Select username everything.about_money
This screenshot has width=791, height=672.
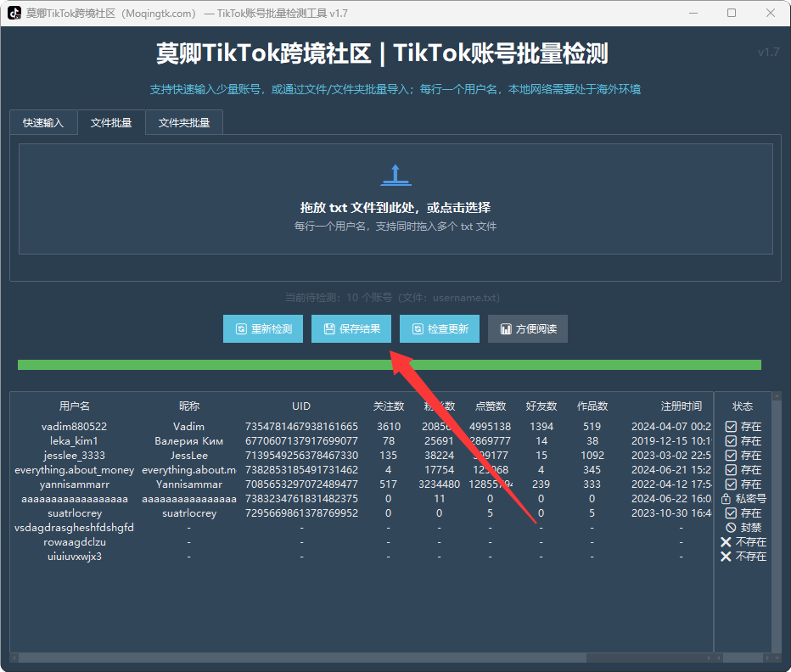74,470
